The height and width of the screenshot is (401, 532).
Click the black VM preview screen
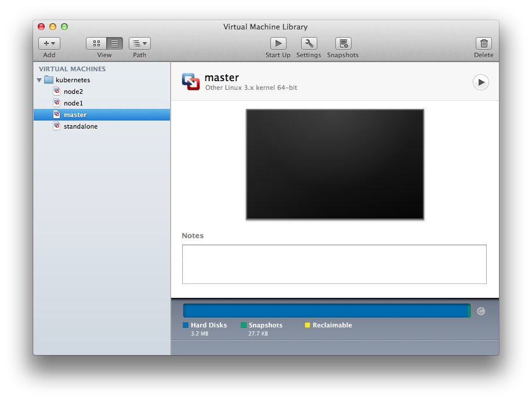[335, 165]
